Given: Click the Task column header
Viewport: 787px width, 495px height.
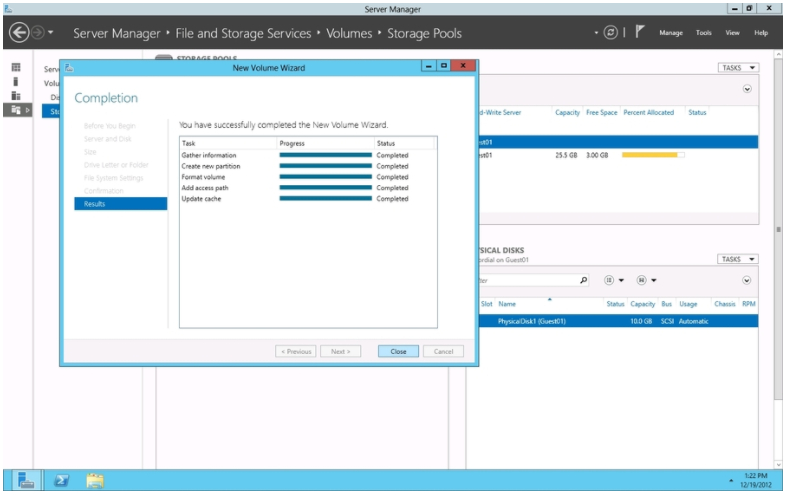Looking at the screenshot, I should (x=228, y=143).
